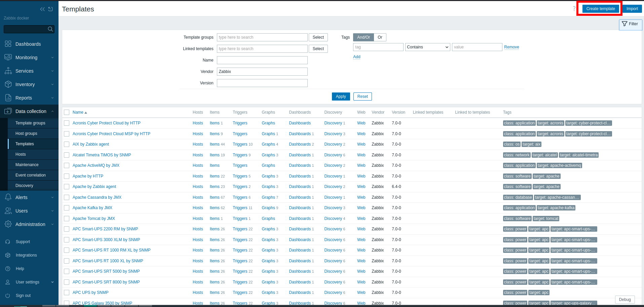Click the Debug button
The width and height of the screenshot is (644, 307).
[625, 300]
